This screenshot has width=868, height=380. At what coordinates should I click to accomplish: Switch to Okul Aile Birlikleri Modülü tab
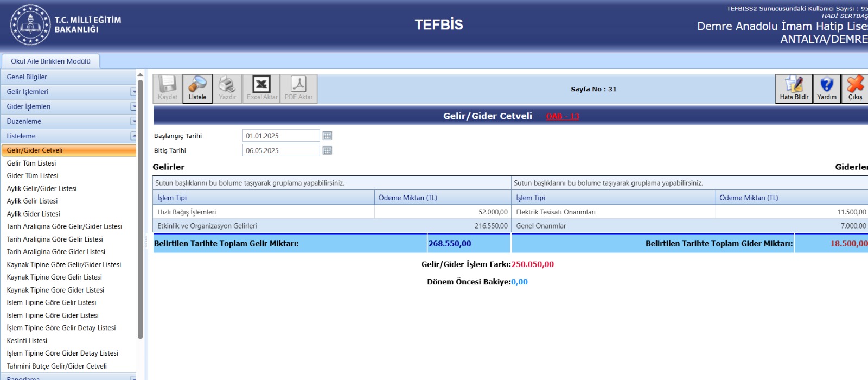coord(50,61)
